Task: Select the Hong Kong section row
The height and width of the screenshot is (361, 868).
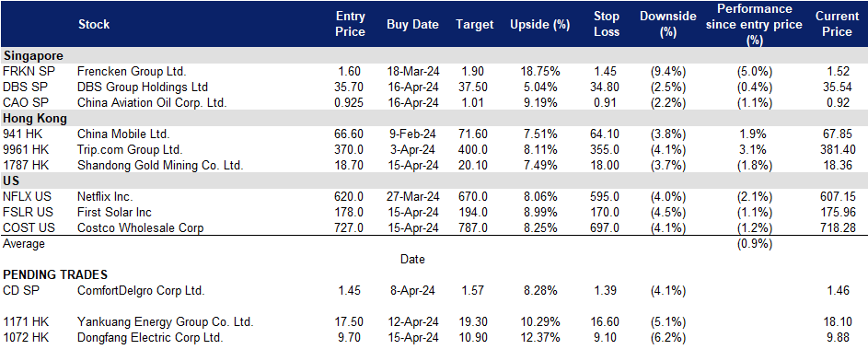Action: (434, 118)
